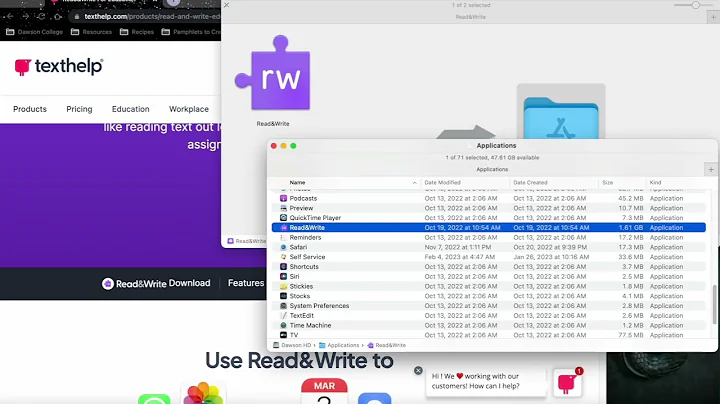Click the Messages icon in the Dock
Screen dimensions: 720x404
(x=154, y=398)
